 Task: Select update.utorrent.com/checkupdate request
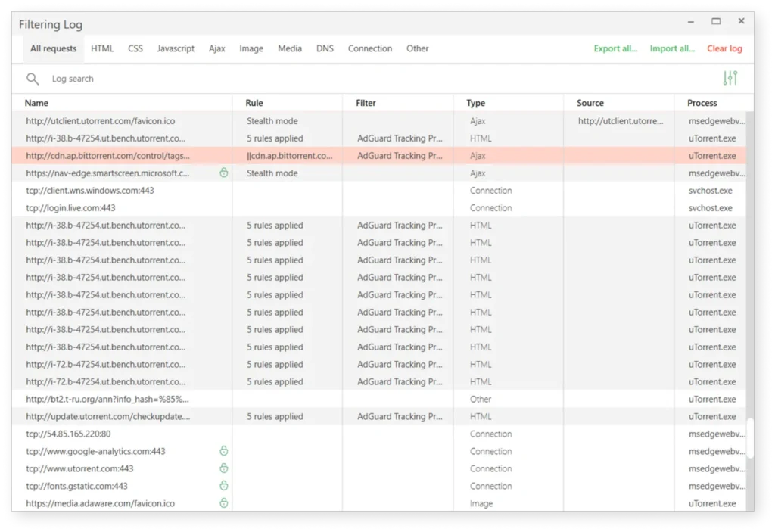click(379, 416)
